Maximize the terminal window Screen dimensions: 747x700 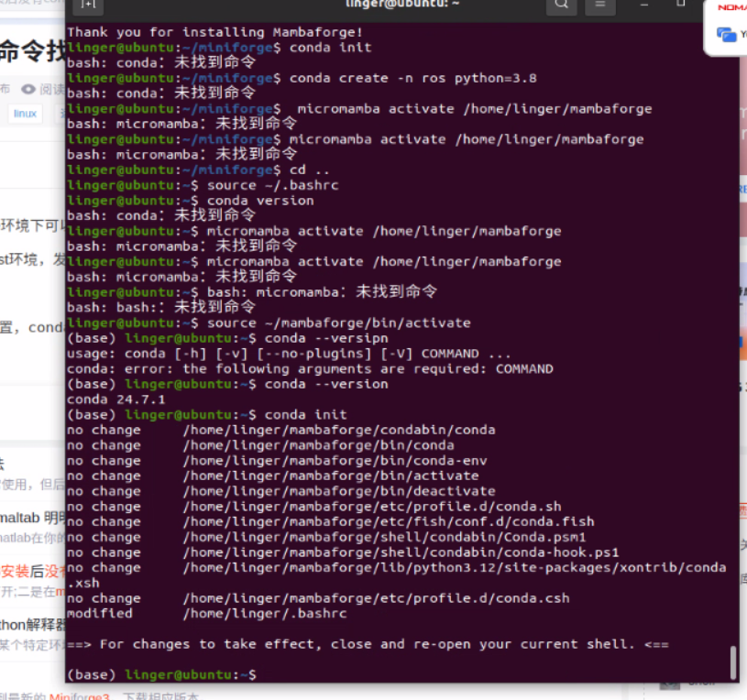(x=681, y=4)
